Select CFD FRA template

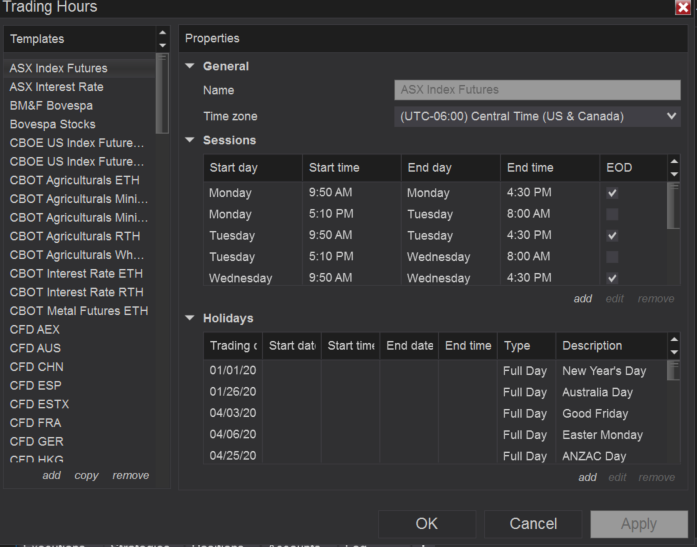point(80,423)
